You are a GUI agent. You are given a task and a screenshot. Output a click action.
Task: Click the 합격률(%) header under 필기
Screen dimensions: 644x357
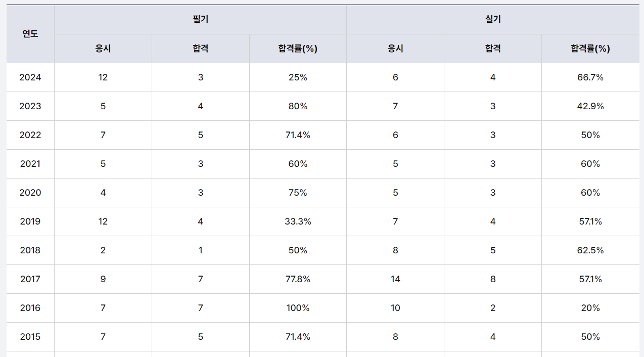coord(298,49)
